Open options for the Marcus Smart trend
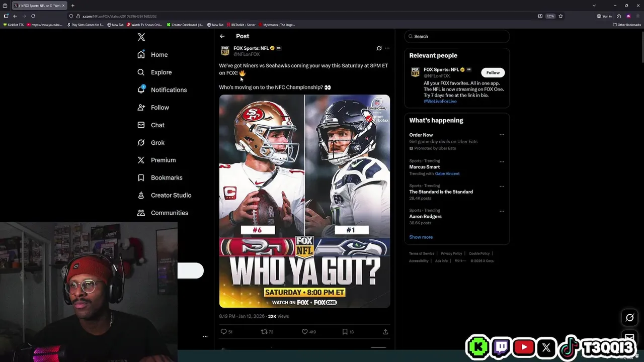The width and height of the screenshot is (644, 362). pyautogui.click(x=502, y=162)
